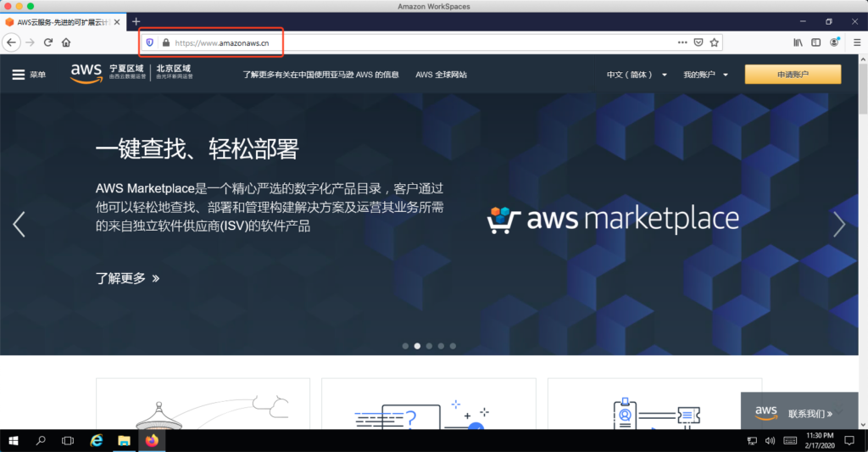Switch to the fourth carousel slide dot

441,346
